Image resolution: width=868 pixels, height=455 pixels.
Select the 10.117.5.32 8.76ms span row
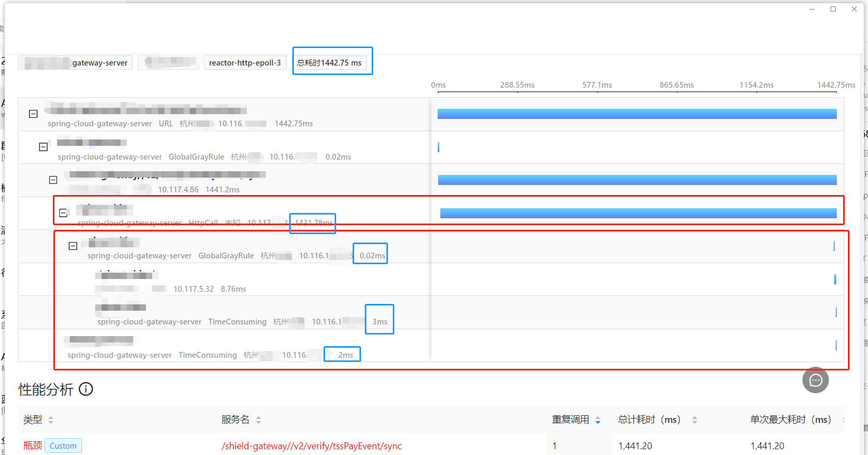[x=431, y=279]
